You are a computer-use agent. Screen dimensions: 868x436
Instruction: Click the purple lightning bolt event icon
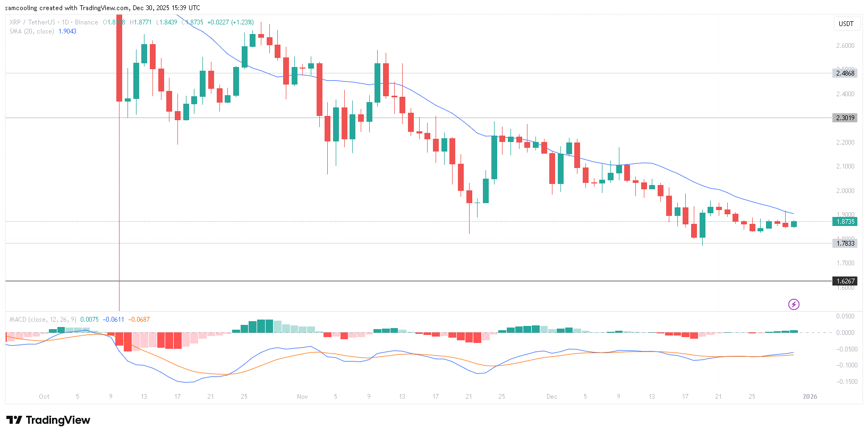793,304
